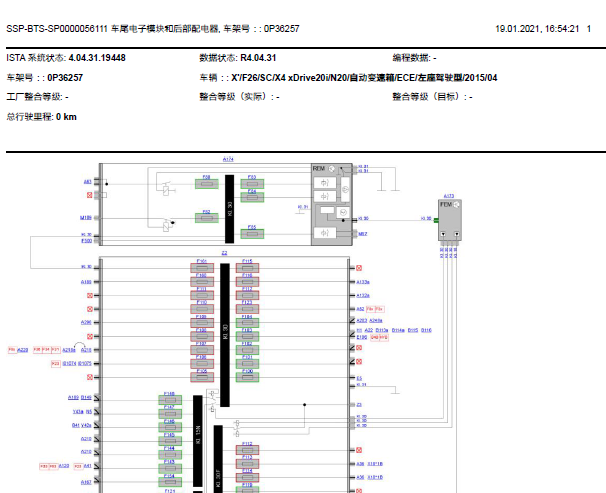Click the REM module round icon
The image size is (606, 493).
(x=332, y=169)
